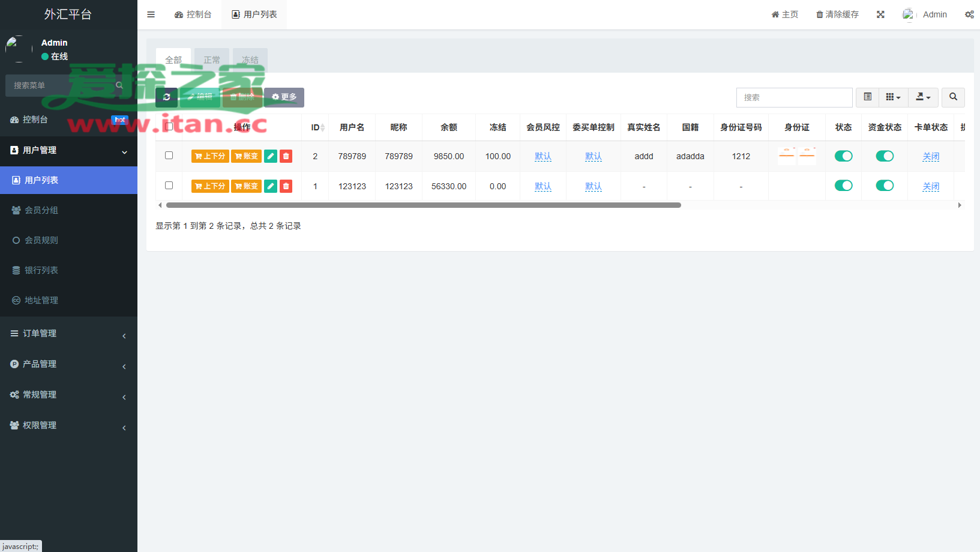
Task: Click the fullscreen icon in top bar
Action: point(880,14)
